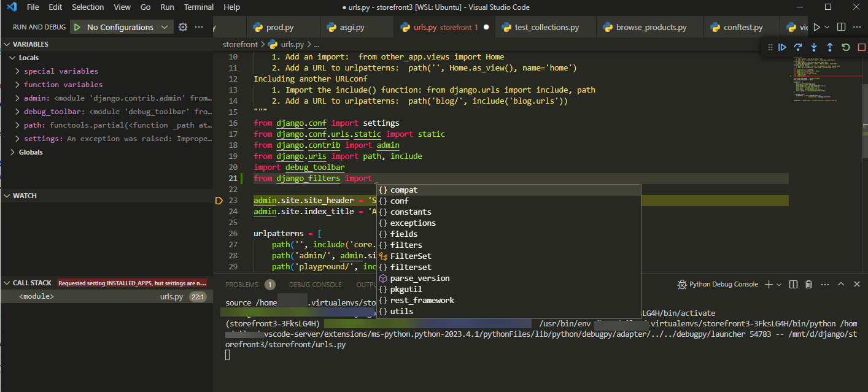Choose FilterSet from autocomplete list
Screen dimensions: 868x392
(508, 256)
